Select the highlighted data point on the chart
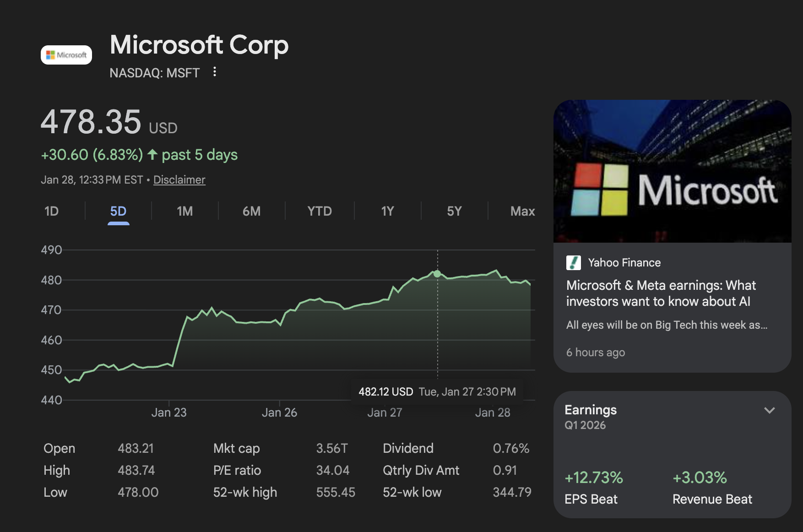The image size is (803, 532). [x=437, y=274]
